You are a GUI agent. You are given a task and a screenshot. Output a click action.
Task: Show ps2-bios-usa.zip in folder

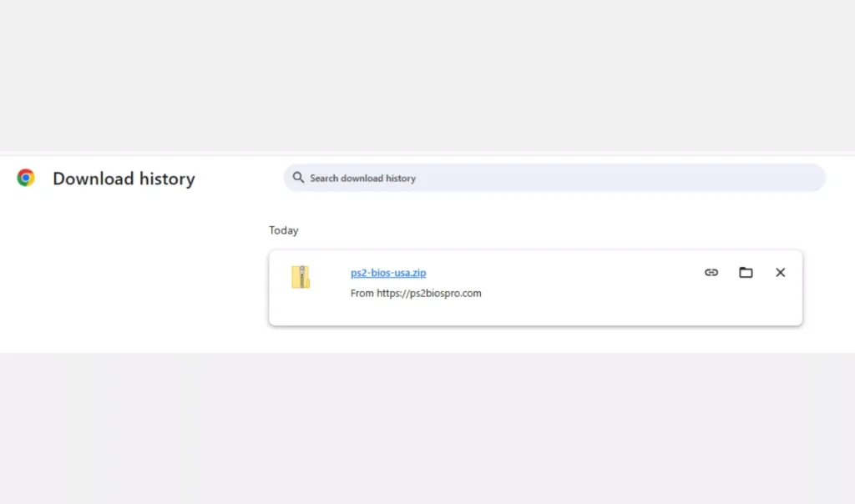[x=746, y=272]
